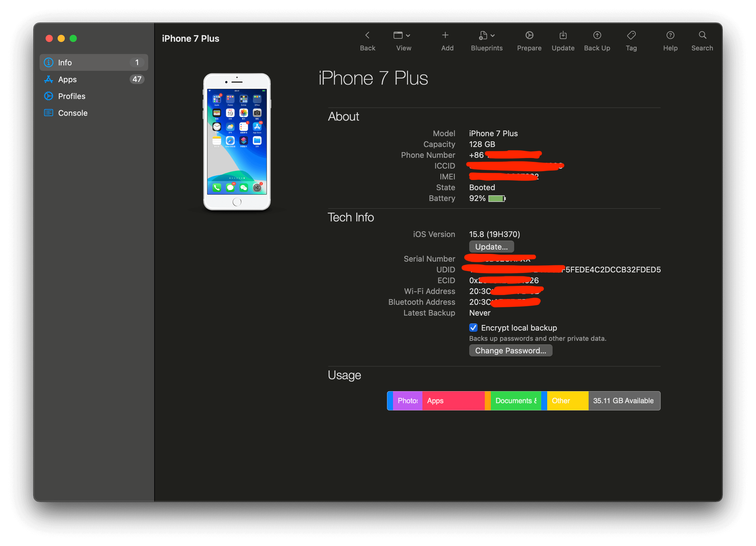Click the Apps segment in usage bar

click(x=453, y=401)
